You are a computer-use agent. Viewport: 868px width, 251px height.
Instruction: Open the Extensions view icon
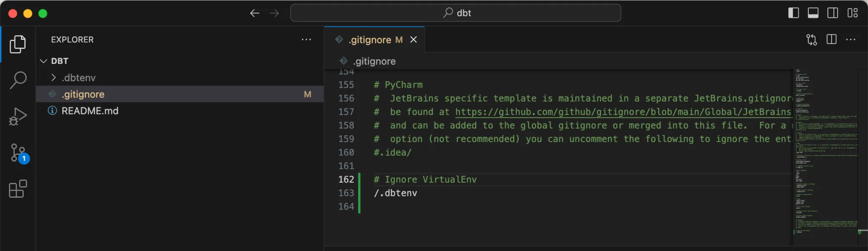click(x=18, y=189)
